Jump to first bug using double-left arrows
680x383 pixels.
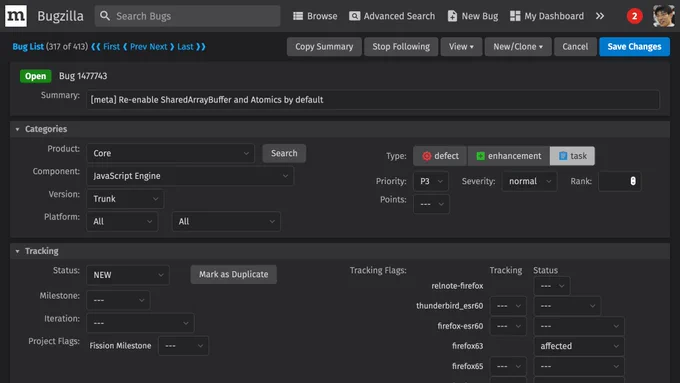click(96, 47)
